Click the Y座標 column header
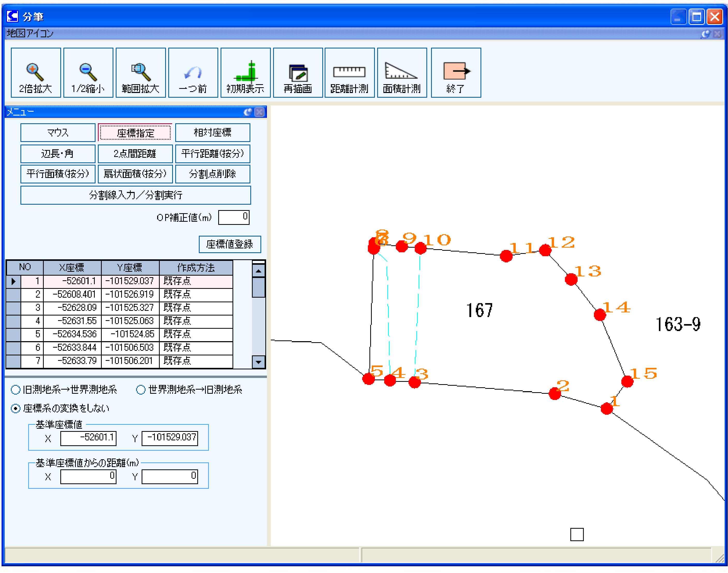 pos(130,268)
